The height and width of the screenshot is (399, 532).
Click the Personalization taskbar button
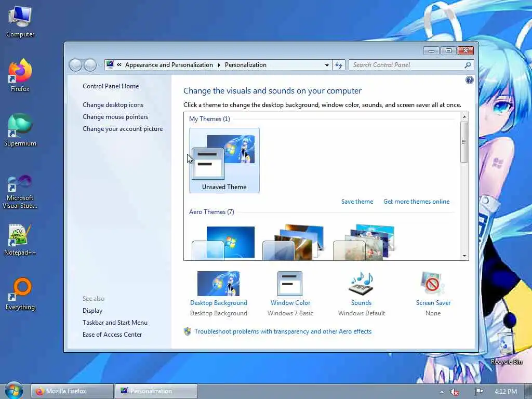coord(156,391)
